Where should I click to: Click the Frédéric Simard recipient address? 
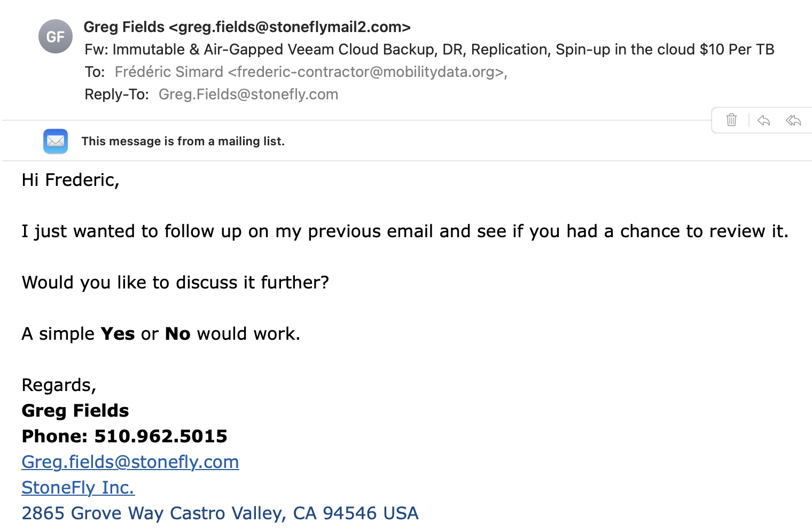pos(311,72)
